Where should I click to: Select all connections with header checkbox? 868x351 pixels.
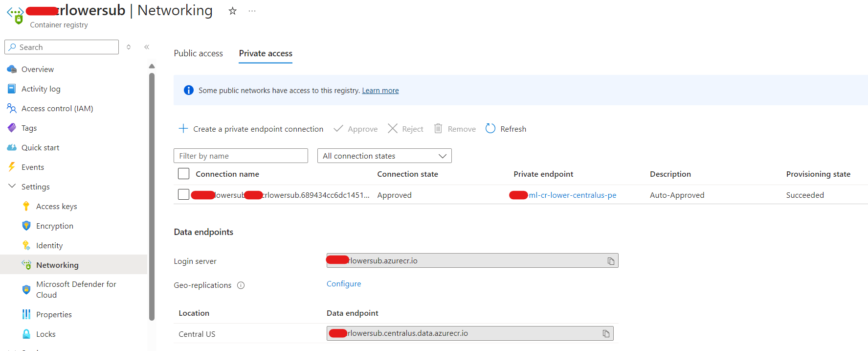point(184,174)
